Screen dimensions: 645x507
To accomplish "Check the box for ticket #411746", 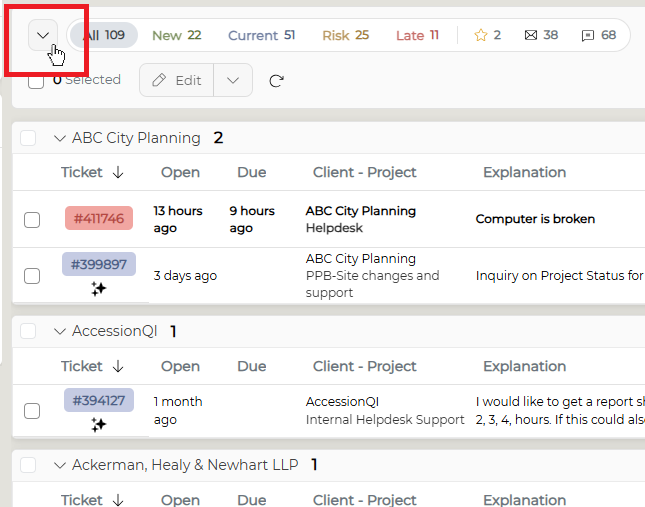I will 32,220.
